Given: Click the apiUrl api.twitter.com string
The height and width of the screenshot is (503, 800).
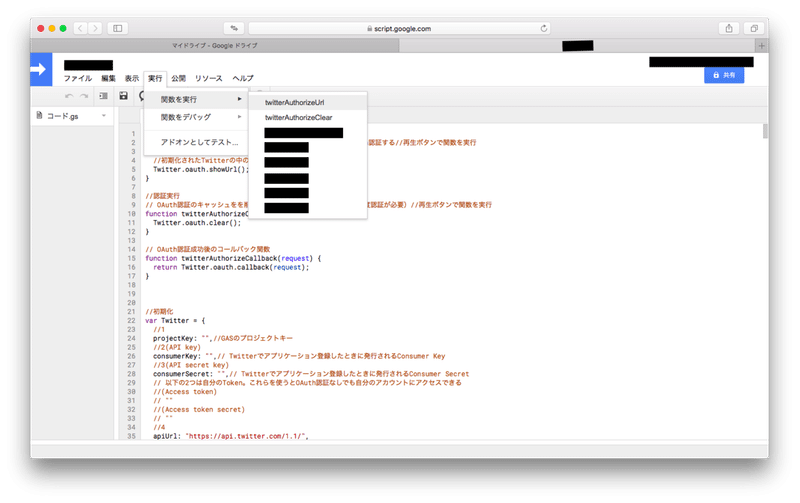Looking at the screenshot, I should click(x=246, y=436).
